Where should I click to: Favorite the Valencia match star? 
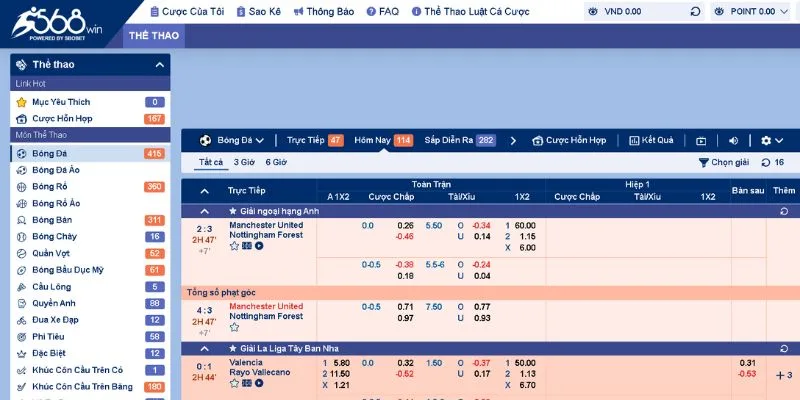click(234, 383)
